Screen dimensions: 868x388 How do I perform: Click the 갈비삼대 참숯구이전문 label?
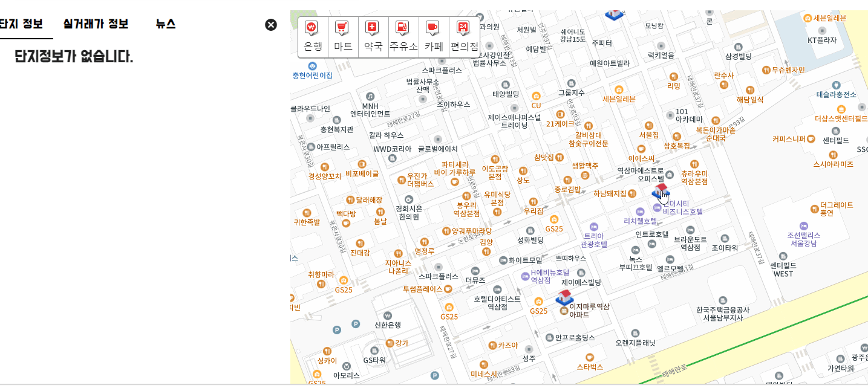pos(588,139)
